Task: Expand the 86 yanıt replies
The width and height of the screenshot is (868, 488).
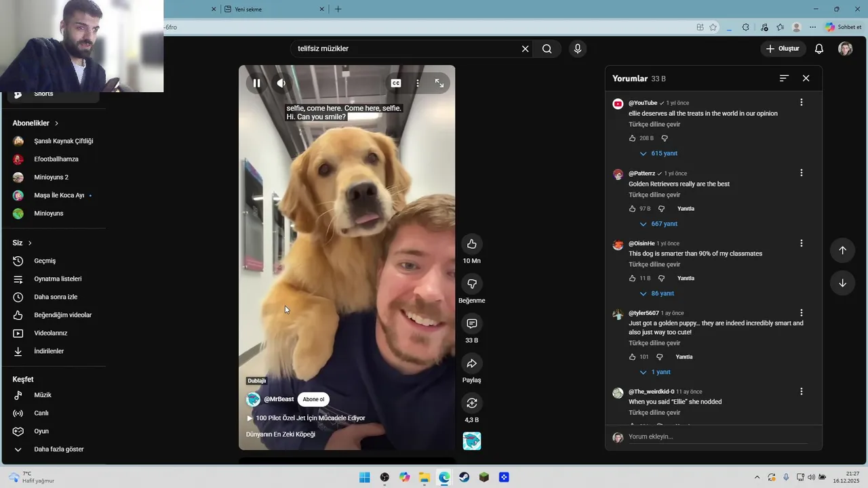Action: tap(656, 293)
